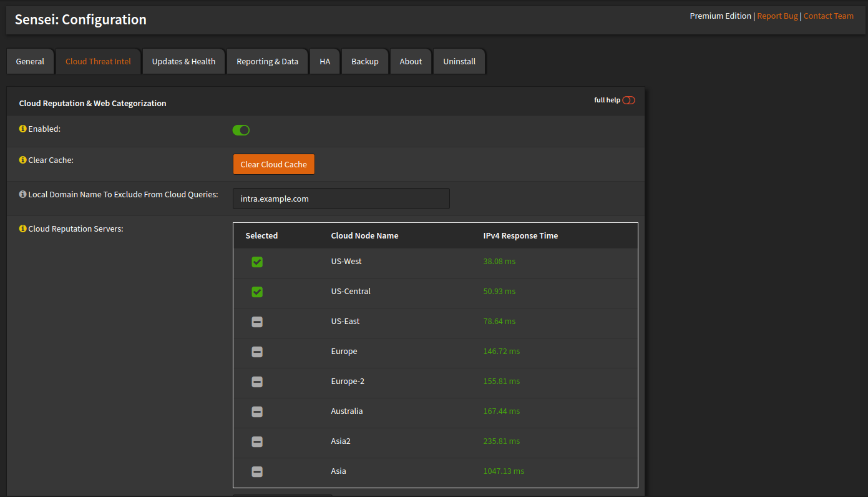Screen dimensions: 868x497
Task: Click info icon beside Local Domain Name
Action: point(23,195)
